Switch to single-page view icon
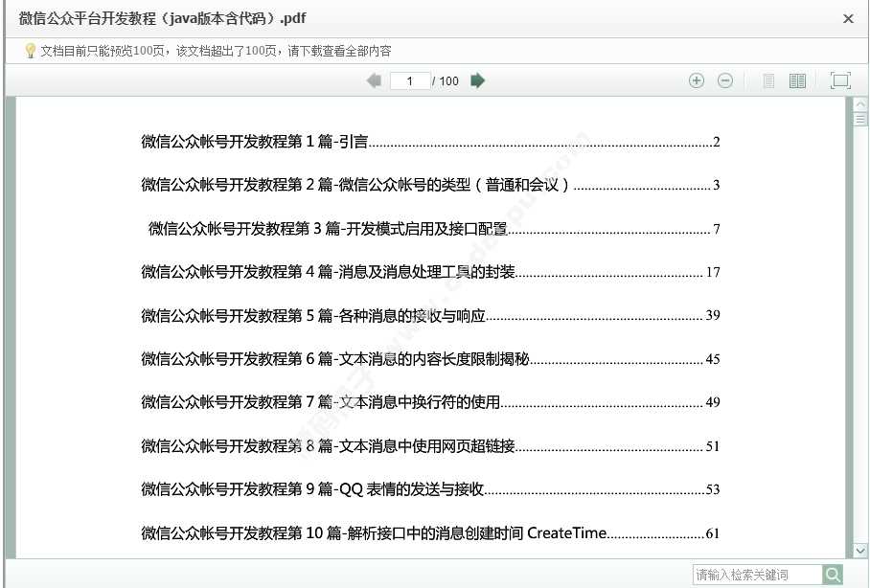870x588 pixels. click(768, 81)
